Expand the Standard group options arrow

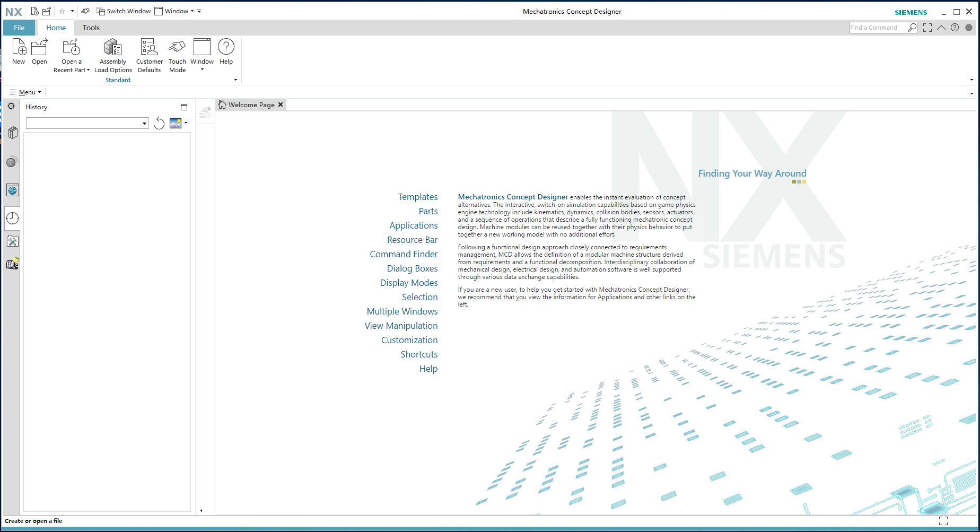[x=236, y=80]
